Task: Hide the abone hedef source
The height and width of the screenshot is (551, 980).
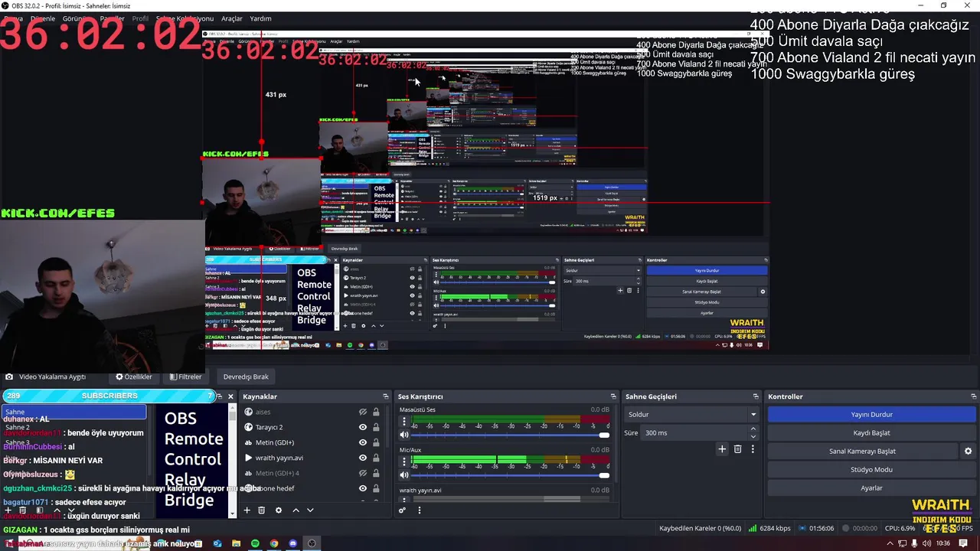Action: [x=363, y=488]
